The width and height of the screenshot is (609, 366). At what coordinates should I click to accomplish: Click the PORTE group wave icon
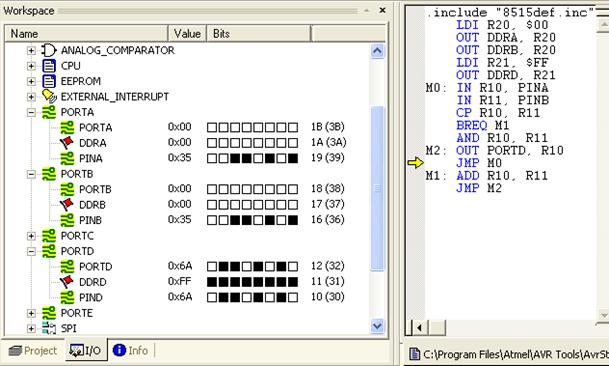click(x=49, y=313)
